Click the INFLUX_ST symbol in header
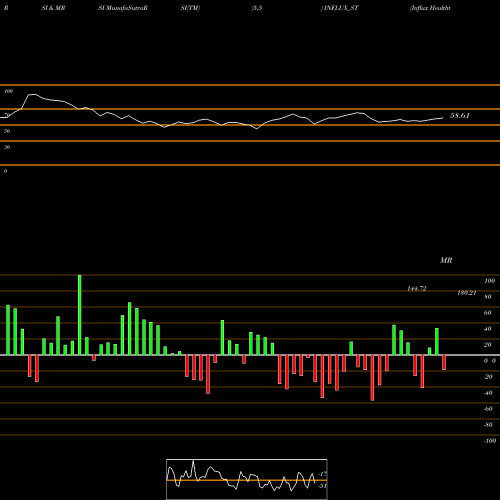This screenshot has width=500, height=500. click(x=340, y=8)
